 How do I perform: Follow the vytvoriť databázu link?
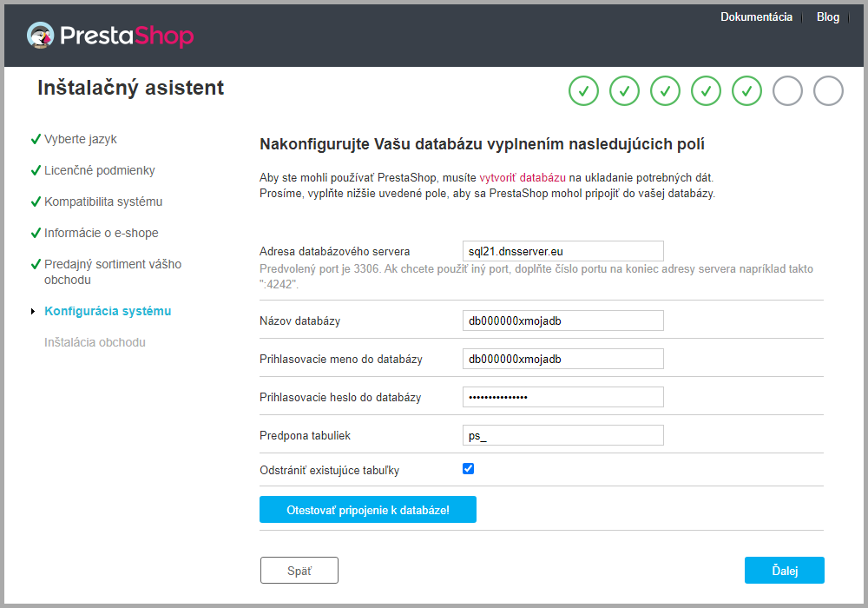[523, 178]
